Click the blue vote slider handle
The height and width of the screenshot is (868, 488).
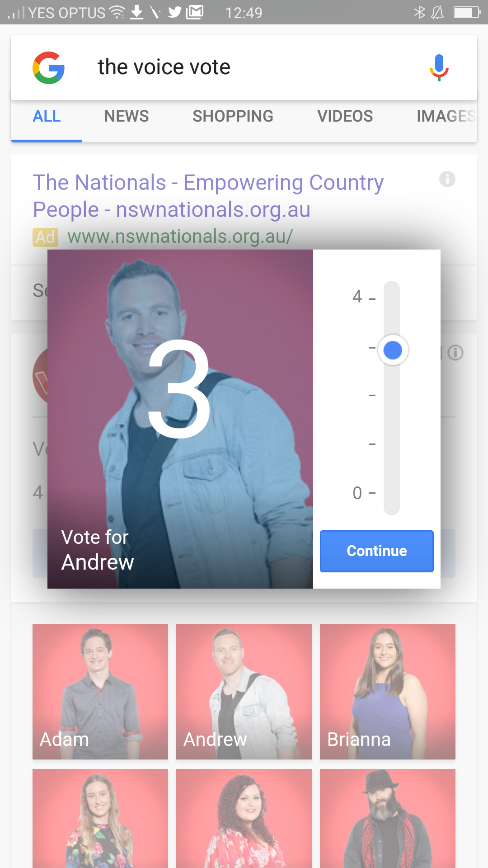tap(393, 350)
